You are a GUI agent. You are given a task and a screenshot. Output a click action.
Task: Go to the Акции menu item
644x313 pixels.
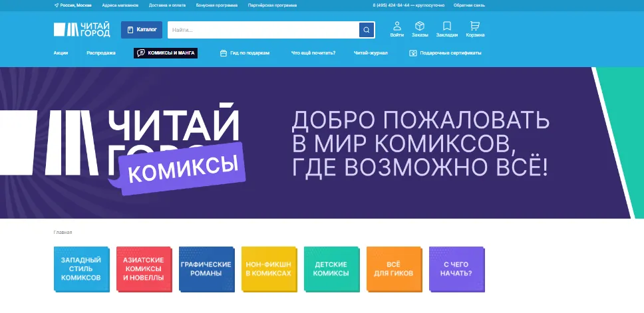(x=61, y=53)
